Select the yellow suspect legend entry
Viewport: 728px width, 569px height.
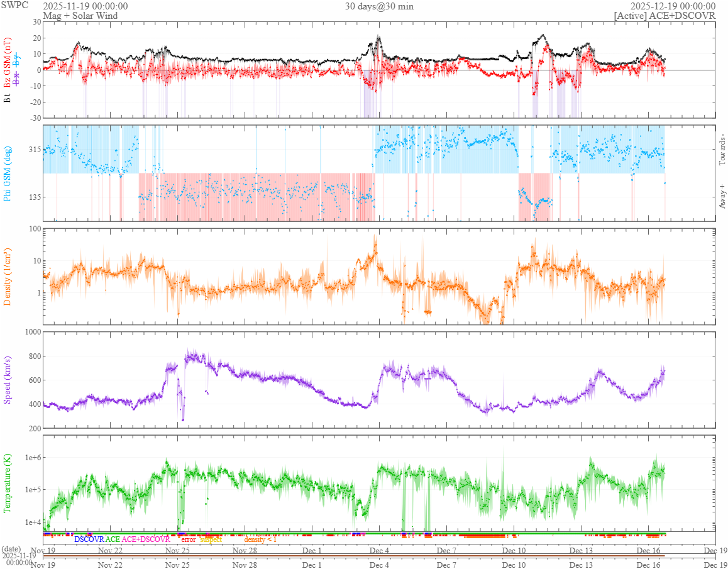[x=211, y=539]
